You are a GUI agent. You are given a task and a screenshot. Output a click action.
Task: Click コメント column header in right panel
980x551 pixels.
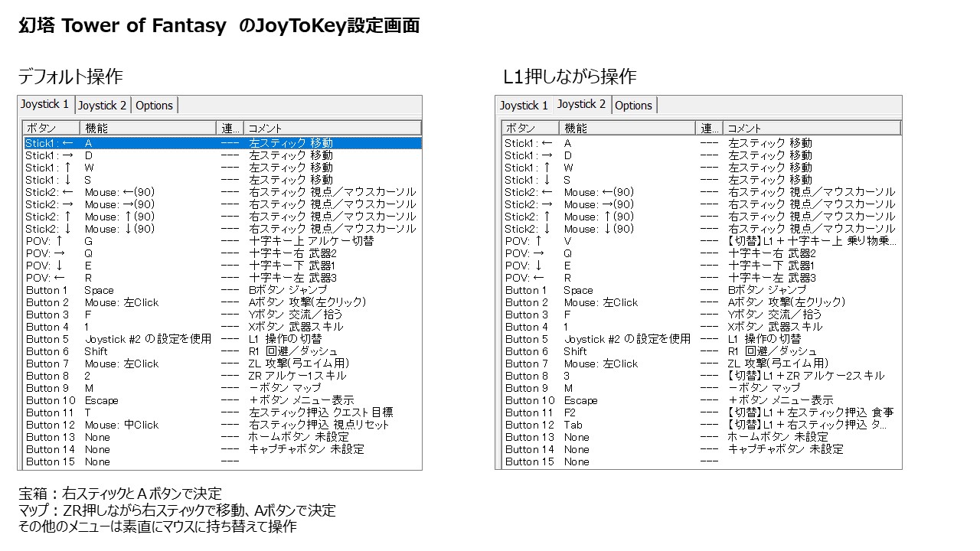812,129
